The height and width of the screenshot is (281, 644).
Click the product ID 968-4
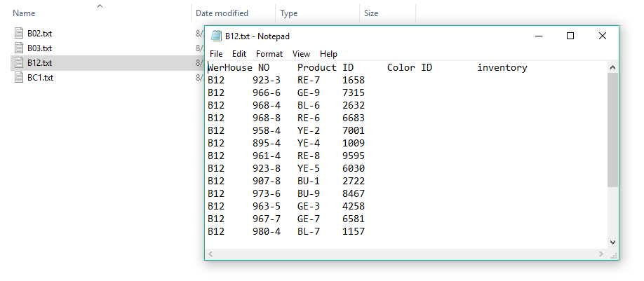[x=267, y=105]
